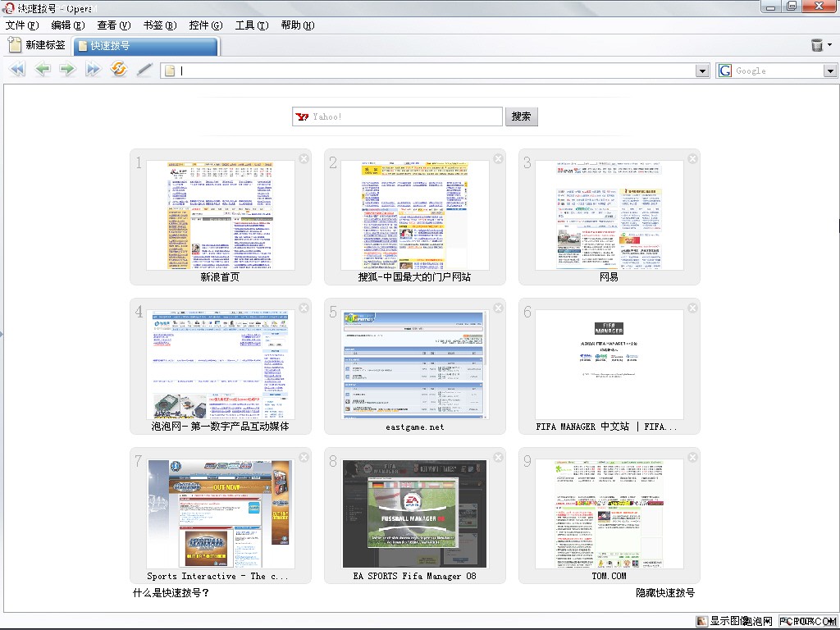This screenshot has height=630, width=840.
Task: Remove speed dial 7 Sports Interactive entry
Action: pos(304,457)
